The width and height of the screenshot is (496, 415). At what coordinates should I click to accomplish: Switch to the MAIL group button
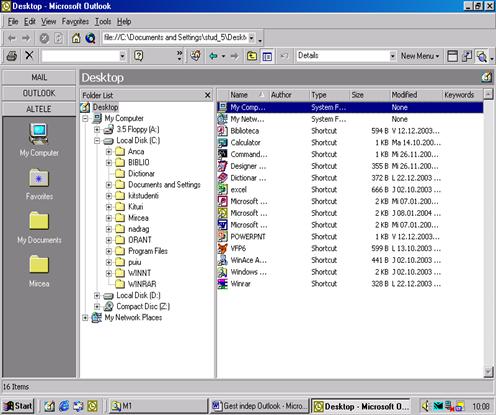tap(39, 77)
